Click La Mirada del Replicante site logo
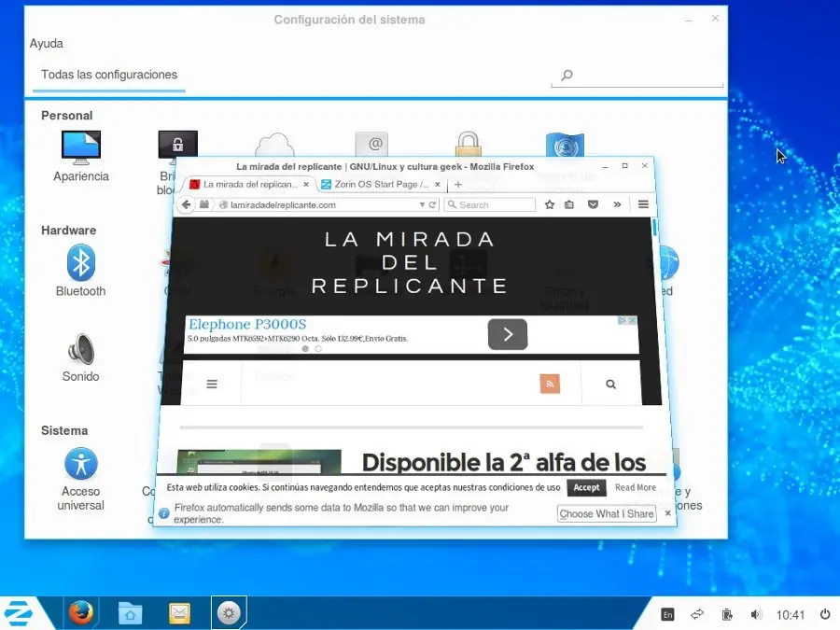This screenshot has height=630, width=840. pos(410,262)
